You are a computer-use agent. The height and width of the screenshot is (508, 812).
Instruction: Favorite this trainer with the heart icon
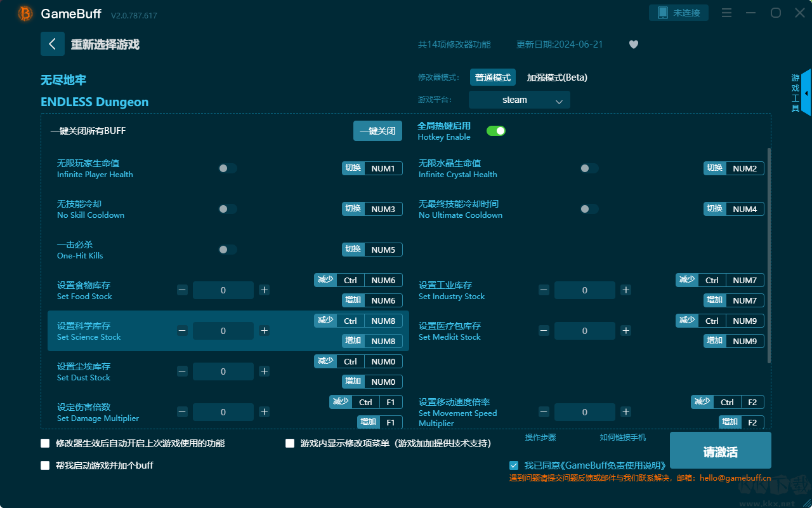pyautogui.click(x=633, y=44)
